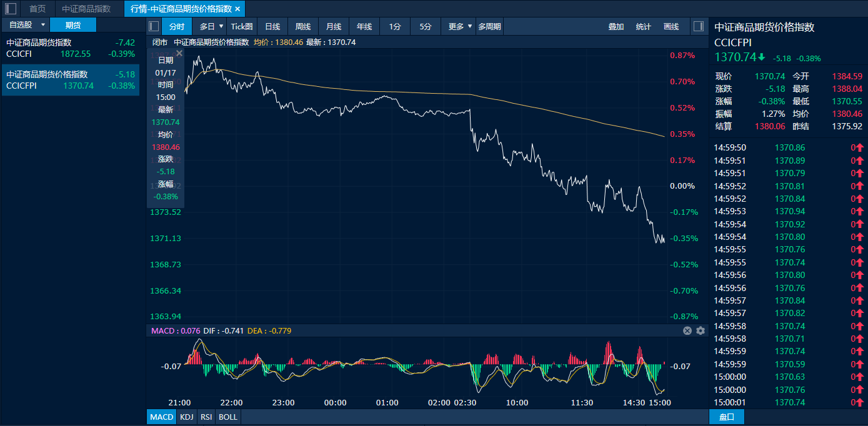The height and width of the screenshot is (426, 868).
Task: Switch the indicator to BOLL
Action: point(228,417)
